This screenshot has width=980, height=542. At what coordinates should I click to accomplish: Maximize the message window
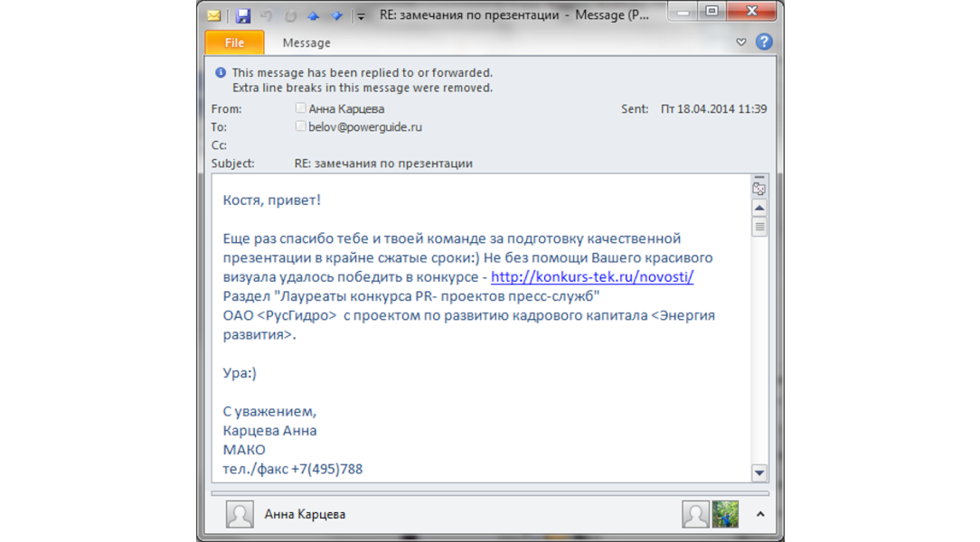[711, 11]
